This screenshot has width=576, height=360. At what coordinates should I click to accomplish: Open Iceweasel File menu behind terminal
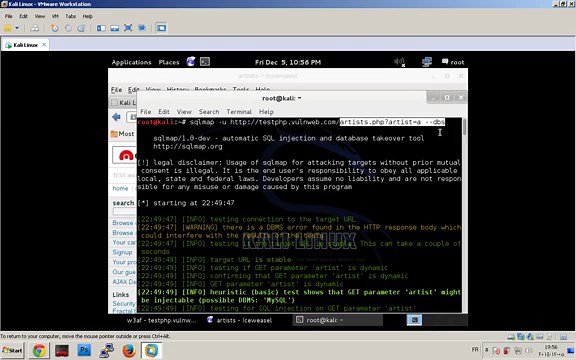pyautogui.click(x=116, y=90)
